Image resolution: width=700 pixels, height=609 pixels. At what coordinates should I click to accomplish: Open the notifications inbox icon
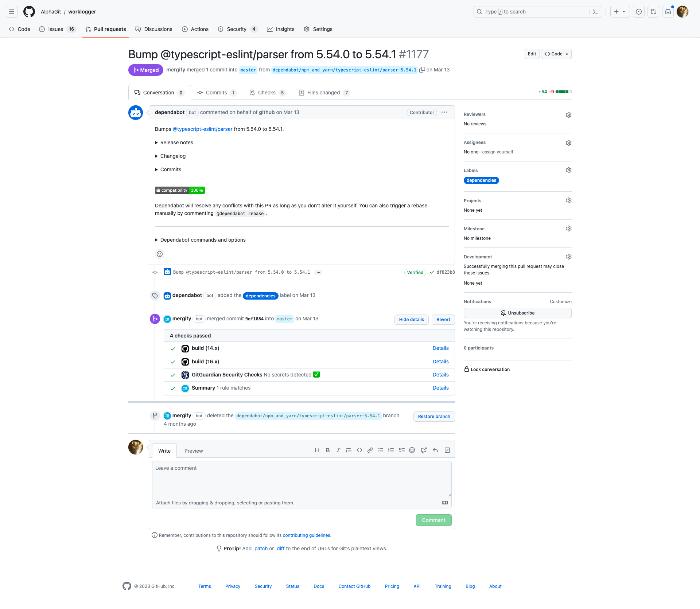pos(668,12)
